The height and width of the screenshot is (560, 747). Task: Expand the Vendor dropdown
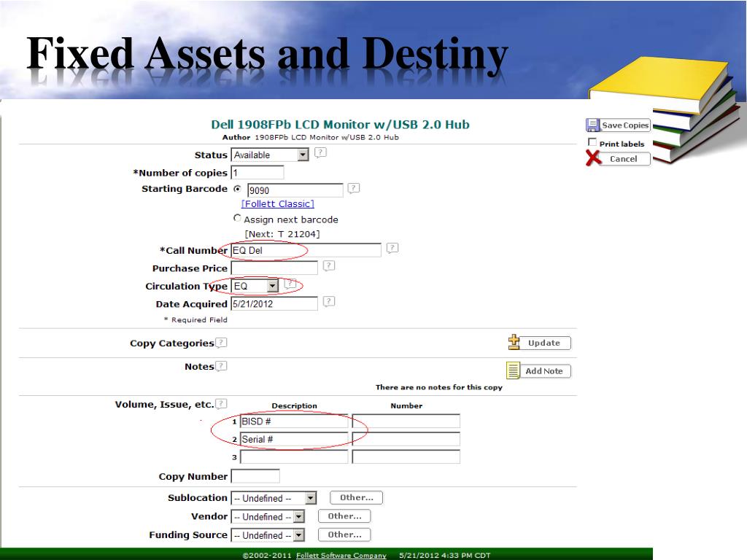(268, 517)
